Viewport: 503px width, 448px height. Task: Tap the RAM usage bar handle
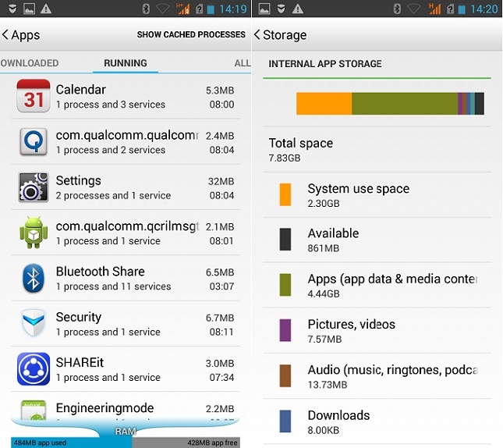(x=126, y=430)
